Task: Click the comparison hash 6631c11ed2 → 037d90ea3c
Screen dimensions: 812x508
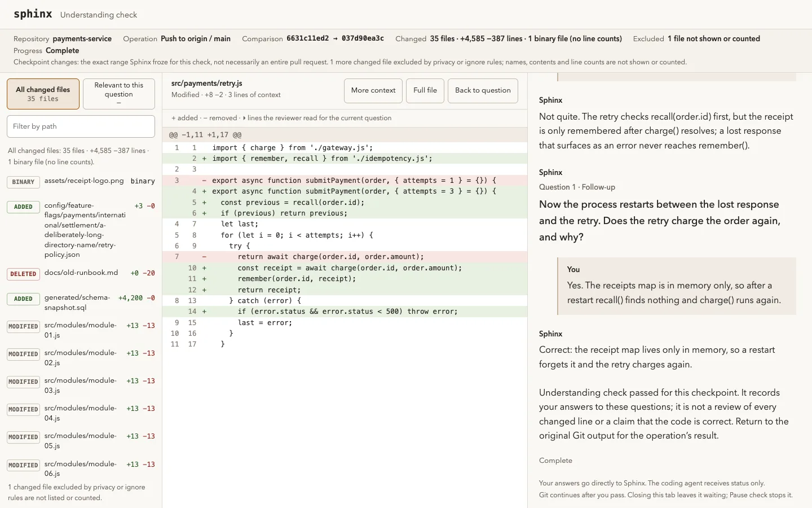Action: tap(335, 38)
